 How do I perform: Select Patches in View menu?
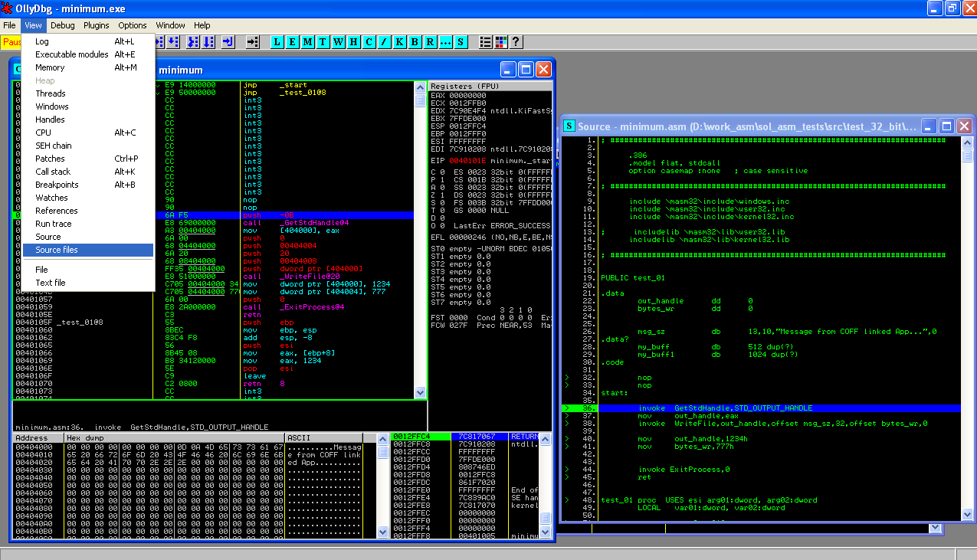88,159
